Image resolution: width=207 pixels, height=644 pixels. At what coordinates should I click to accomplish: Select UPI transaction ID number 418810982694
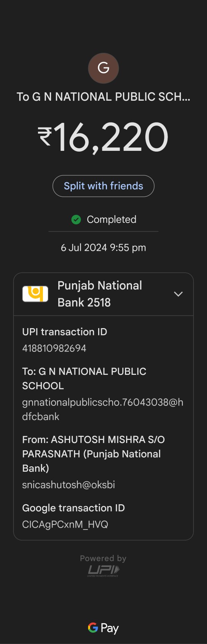[54, 348]
